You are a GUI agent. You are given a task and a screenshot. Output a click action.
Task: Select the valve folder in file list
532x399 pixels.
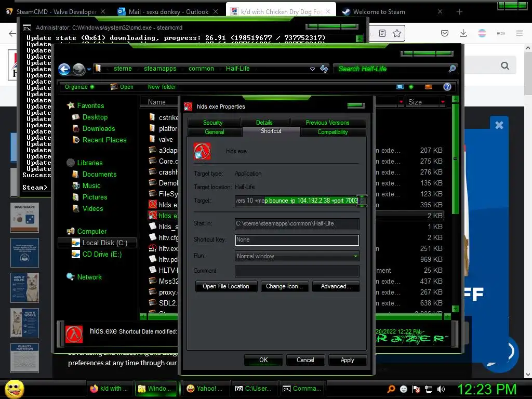pos(162,139)
